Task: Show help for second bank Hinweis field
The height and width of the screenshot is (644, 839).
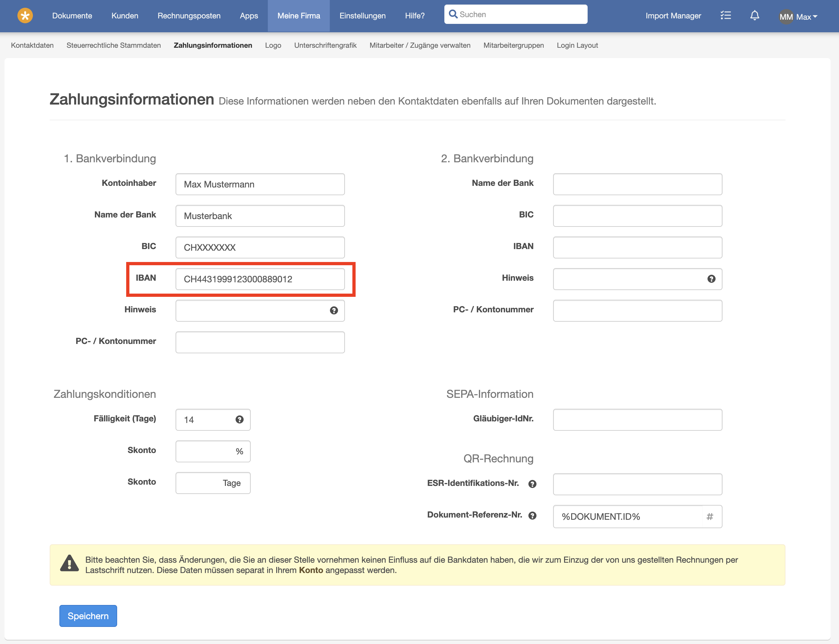Action: click(711, 279)
